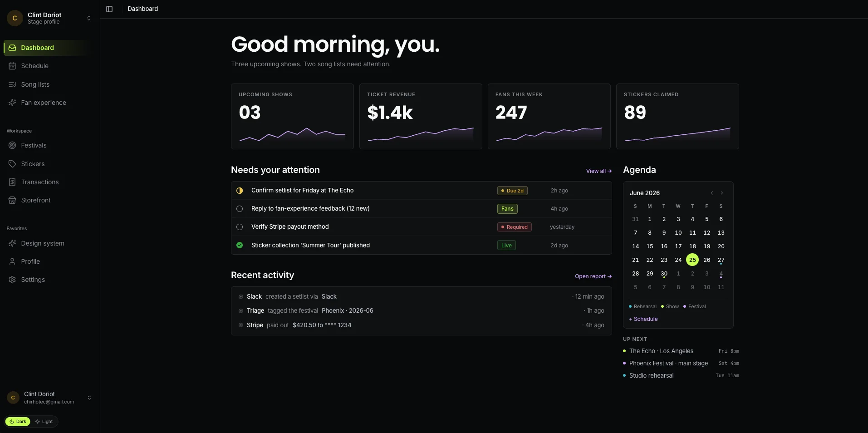The height and width of the screenshot is (433, 868).
Task: Click the Settings gear icon
Action: (12, 280)
